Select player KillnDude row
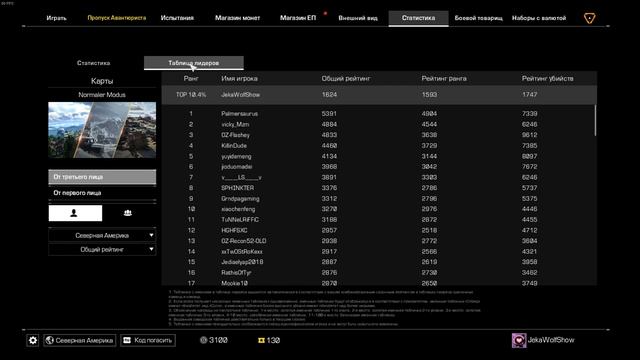 378,145
